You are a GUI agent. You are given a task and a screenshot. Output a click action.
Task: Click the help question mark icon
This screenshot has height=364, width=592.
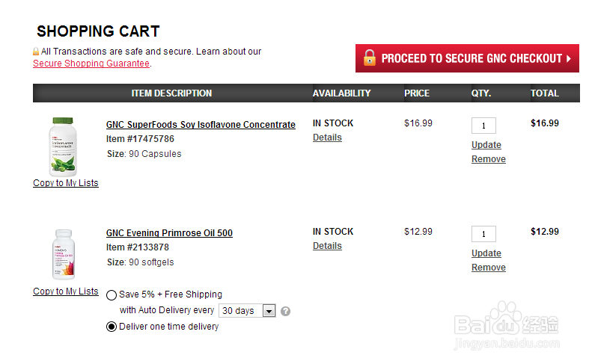(x=285, y=311)
